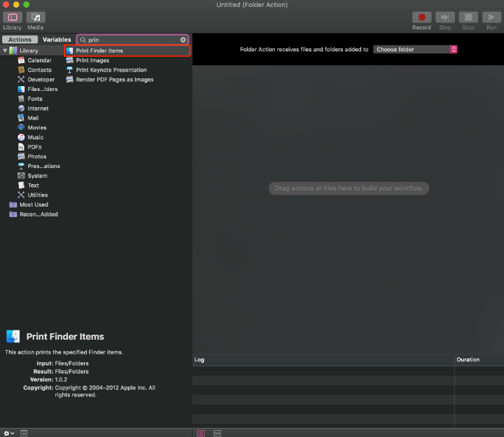Select the Movies category
The width and height of the screenshot is (504, 437).
(x=32, y=127)
